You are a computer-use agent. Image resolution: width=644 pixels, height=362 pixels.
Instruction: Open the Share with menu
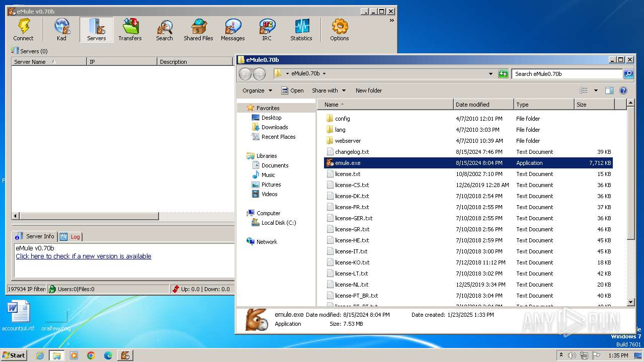click(329, 90)
